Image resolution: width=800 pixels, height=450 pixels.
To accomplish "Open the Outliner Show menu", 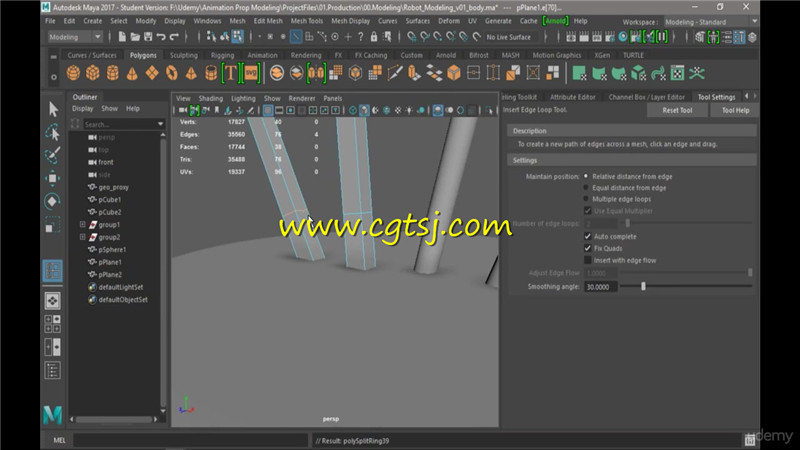I will tap(109, 108).
